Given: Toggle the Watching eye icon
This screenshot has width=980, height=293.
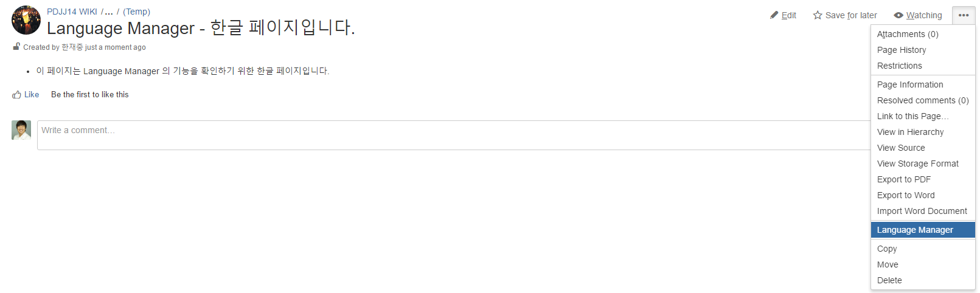Looking at the screenshot, I should coord(898,15).
